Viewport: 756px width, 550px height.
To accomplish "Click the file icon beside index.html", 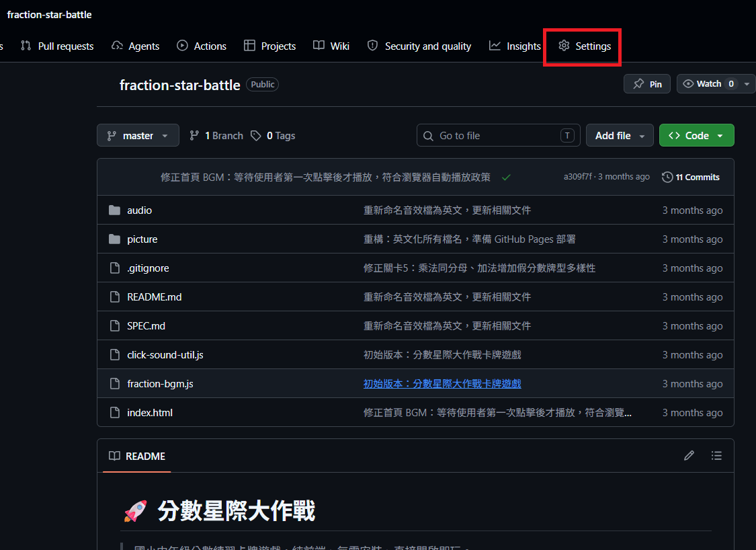I will [x=115, y=413].
